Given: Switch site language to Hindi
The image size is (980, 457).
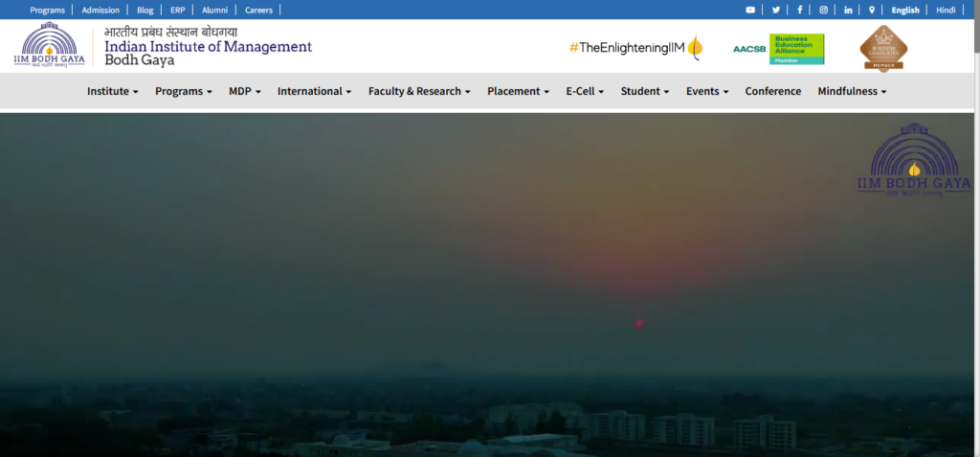Looking at the screenshot, I should coord(946,10).
